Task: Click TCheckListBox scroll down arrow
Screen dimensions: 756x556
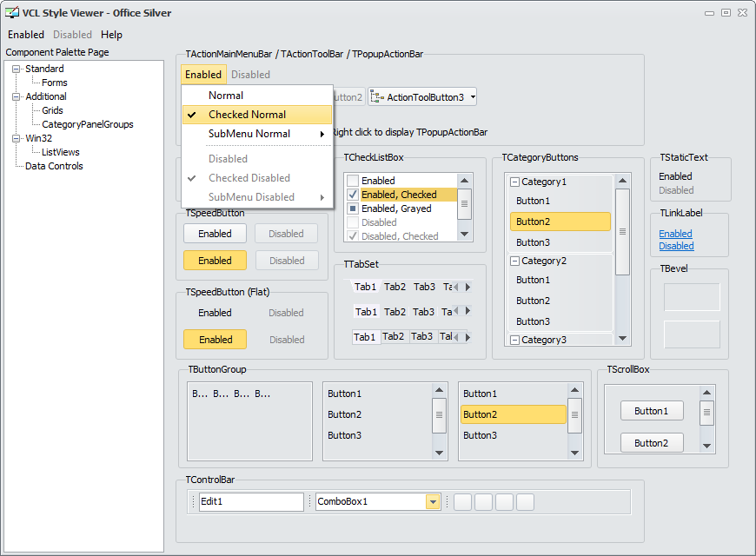Action: pyautogui.click(x=464, y=235)
